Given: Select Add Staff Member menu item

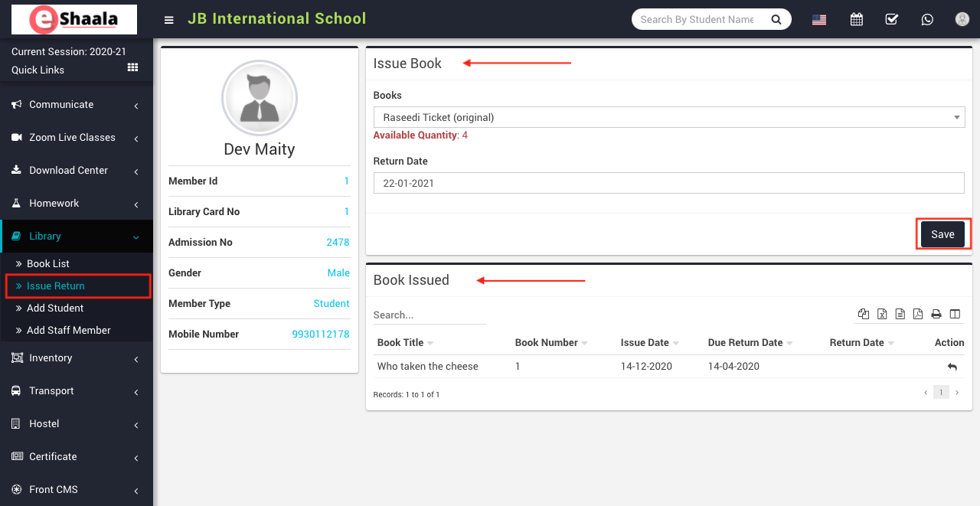Looking at the screenshot, I should (68, 331).
